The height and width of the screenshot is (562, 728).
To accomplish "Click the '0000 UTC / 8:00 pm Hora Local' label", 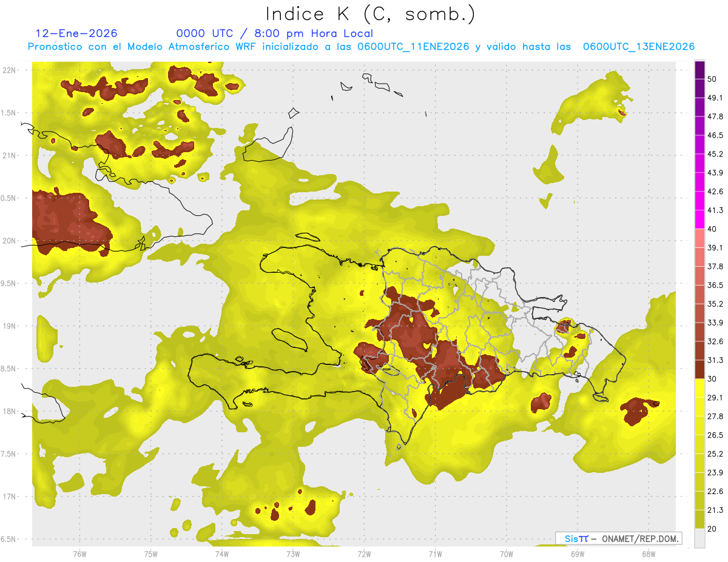I will 274,33.
